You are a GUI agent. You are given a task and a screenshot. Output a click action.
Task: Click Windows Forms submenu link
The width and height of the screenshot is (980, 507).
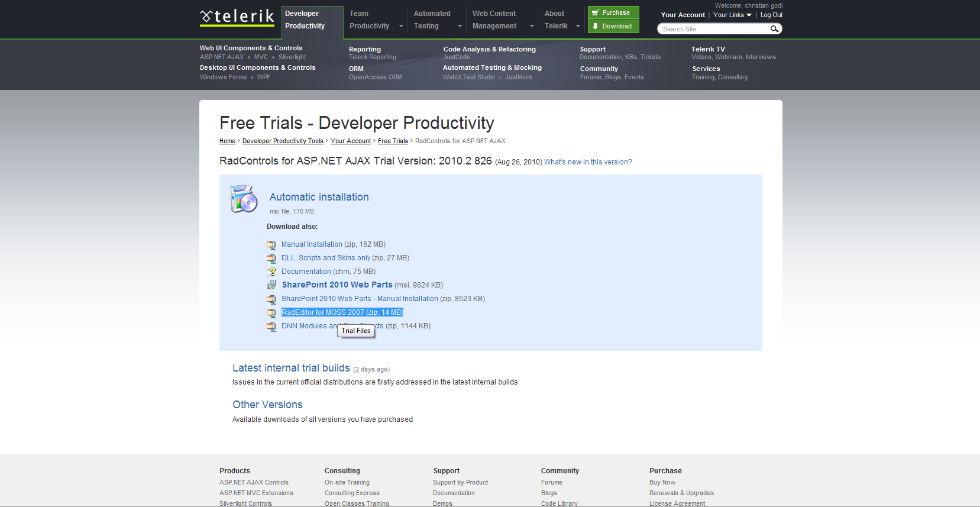coord(223,77)
